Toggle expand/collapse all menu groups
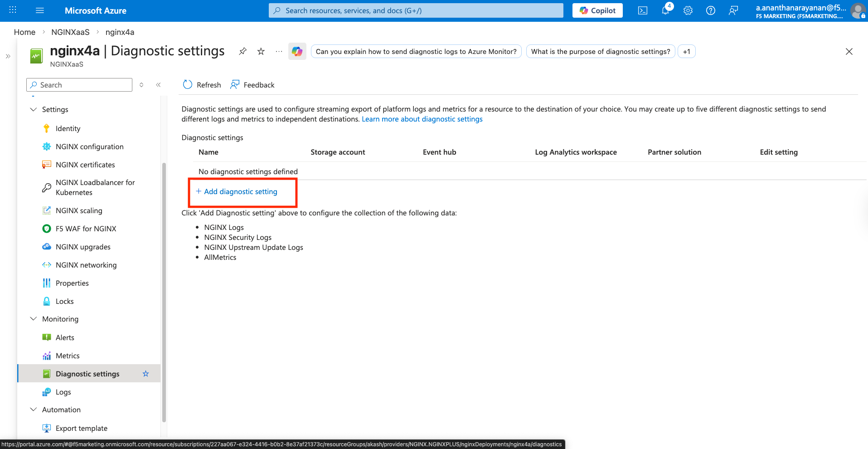The image size is (868, 449). (x=141, y=85)
